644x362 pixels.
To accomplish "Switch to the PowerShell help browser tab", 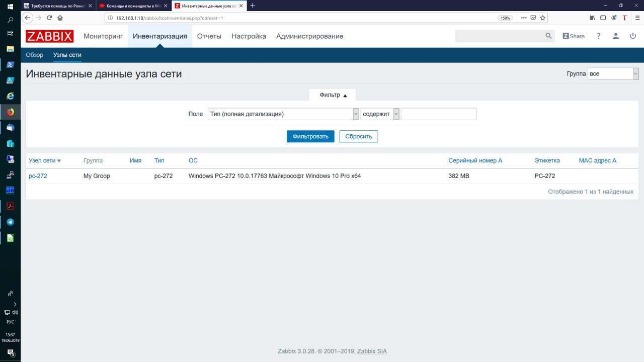I will click(x=57, y=6).
